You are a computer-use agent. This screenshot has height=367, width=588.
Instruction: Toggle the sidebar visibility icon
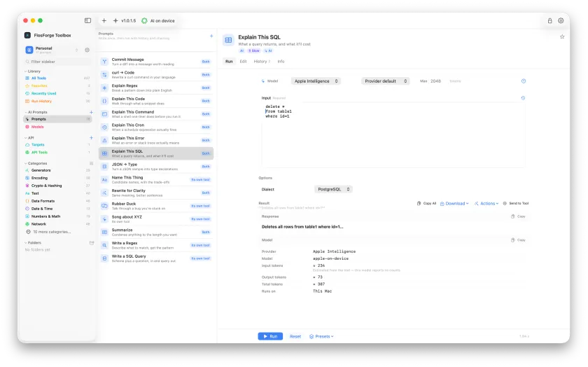[87, 20]
